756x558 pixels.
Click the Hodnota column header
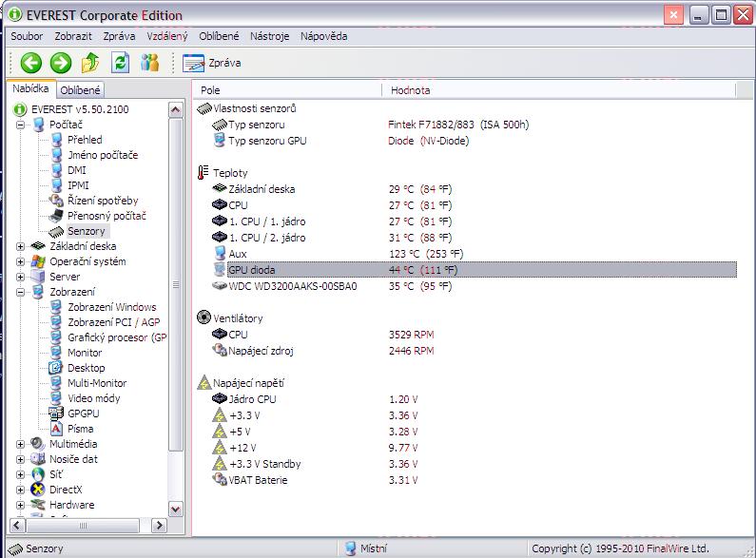[x=559, y=90]
